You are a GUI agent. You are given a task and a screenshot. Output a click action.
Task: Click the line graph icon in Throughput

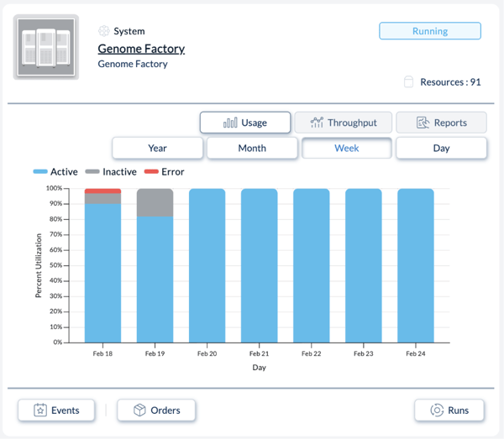point(317,123)
